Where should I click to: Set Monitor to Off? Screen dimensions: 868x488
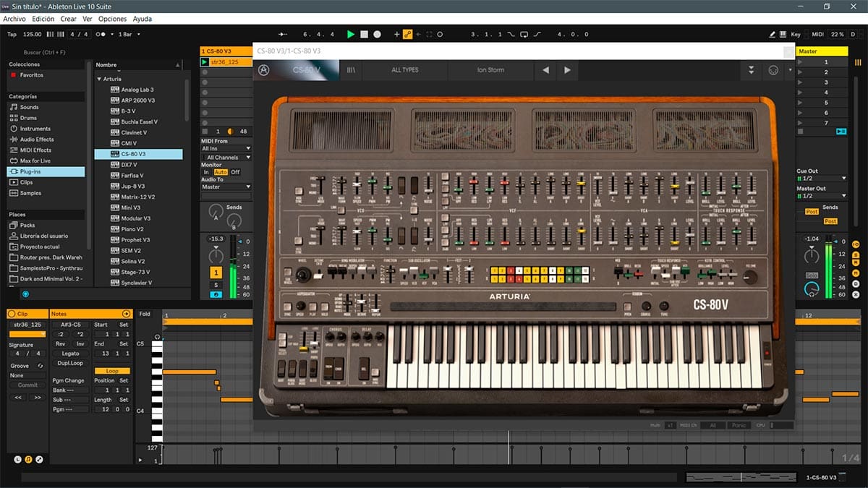point(235,172)
